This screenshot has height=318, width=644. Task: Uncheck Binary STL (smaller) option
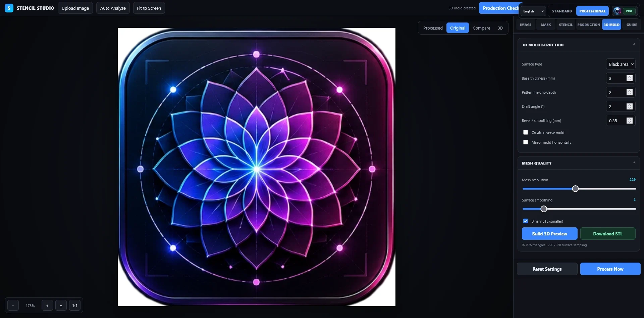(x=526, y=221)
